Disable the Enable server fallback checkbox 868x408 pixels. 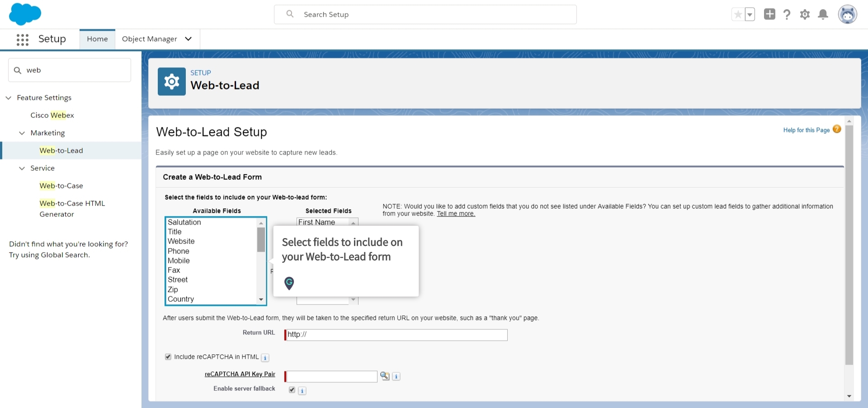tap(292, 389)
